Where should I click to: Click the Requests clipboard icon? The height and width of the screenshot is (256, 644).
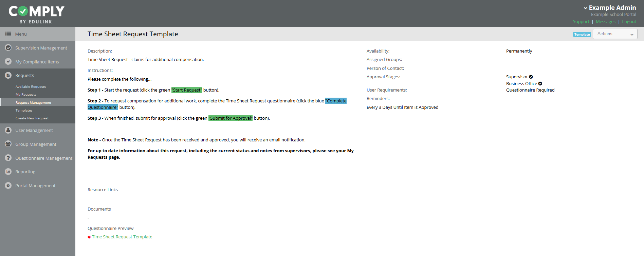tap(8, 75)
